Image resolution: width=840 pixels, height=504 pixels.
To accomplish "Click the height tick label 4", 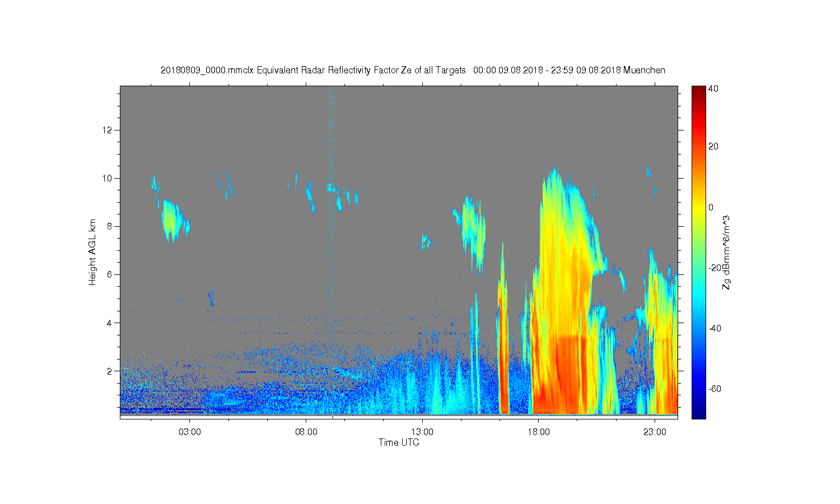I will click(x=110, y=323).
